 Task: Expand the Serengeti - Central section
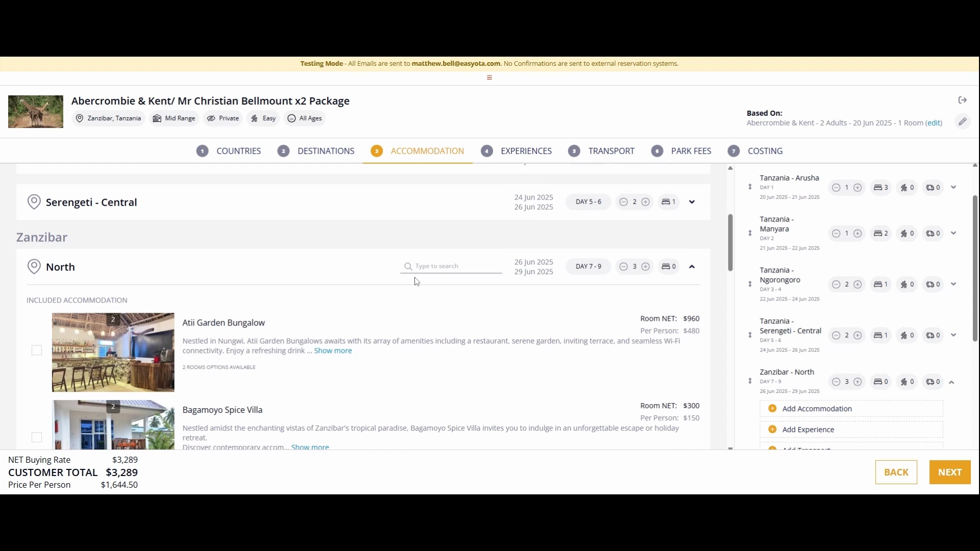coord(692,202)
